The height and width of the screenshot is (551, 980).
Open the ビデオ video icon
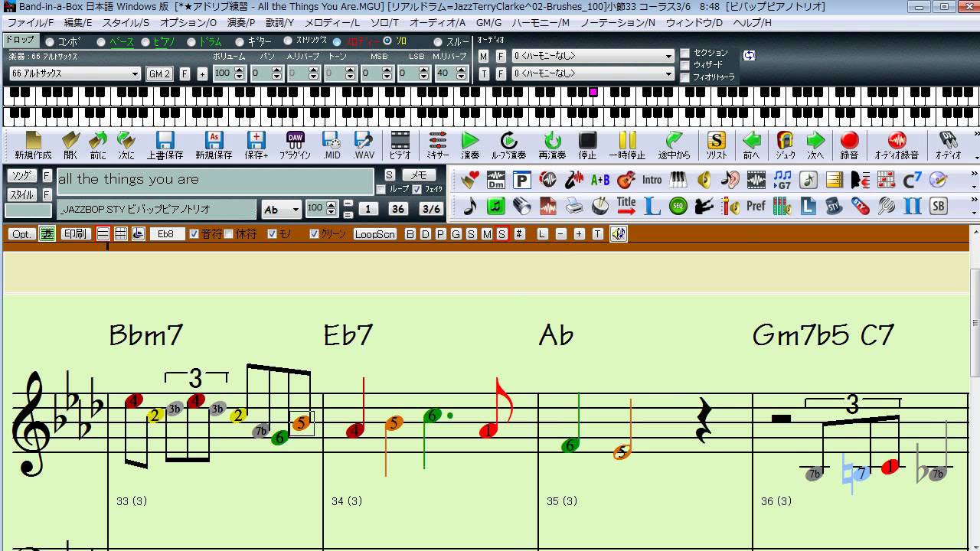coord(400,145)
